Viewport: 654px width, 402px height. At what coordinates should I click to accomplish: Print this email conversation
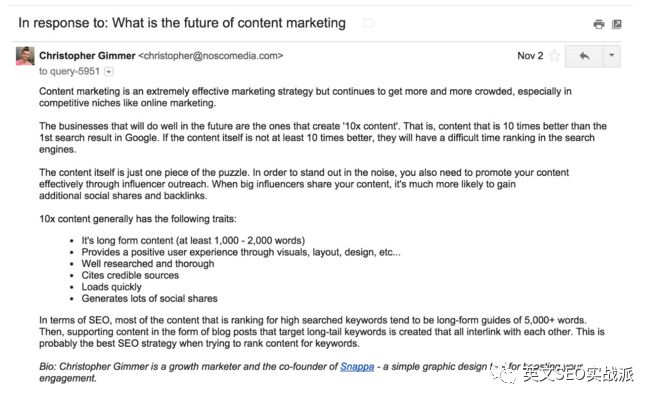click(x=599, y=24)
